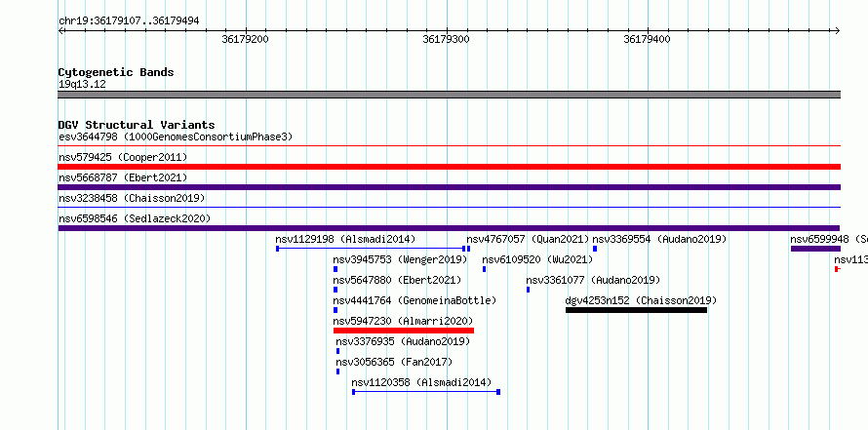The image size is (868, 430).
Task: Open nsv3369554 (Audano2019) label
Action: (x=659, y=239)
